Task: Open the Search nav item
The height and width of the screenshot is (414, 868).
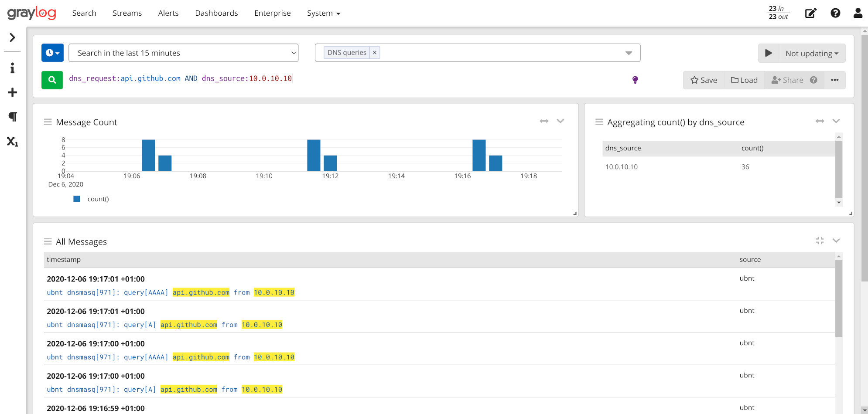Action: (84, 13)
